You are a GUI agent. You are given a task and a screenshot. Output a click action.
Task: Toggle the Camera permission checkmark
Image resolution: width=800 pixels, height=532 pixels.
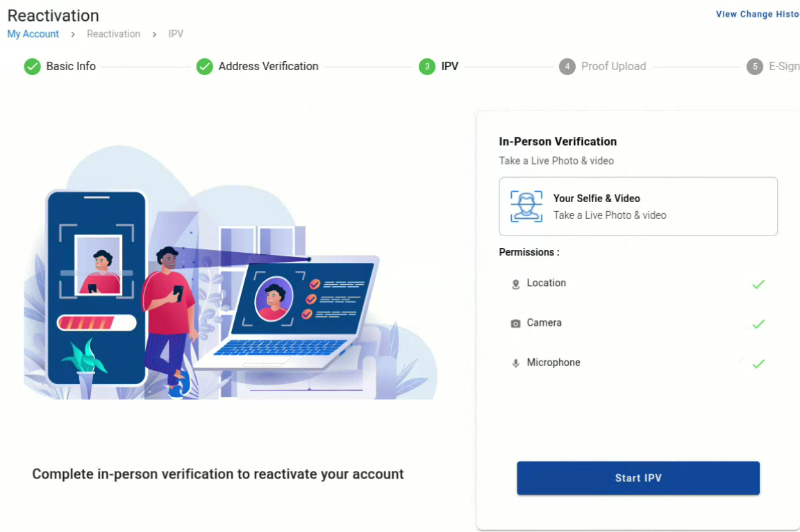pos(758,324)
